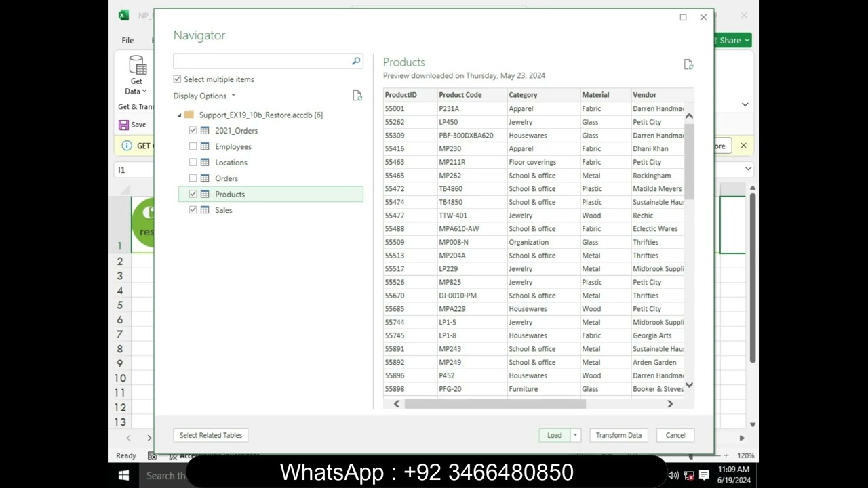The height and width of the screenshot is (488, 868).
Task: Click the Locations table icon
Action: (x=205, y=163)
